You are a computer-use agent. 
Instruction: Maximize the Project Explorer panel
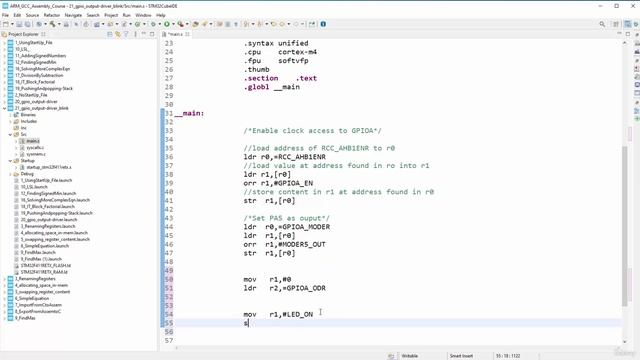[x=152, y=34]
